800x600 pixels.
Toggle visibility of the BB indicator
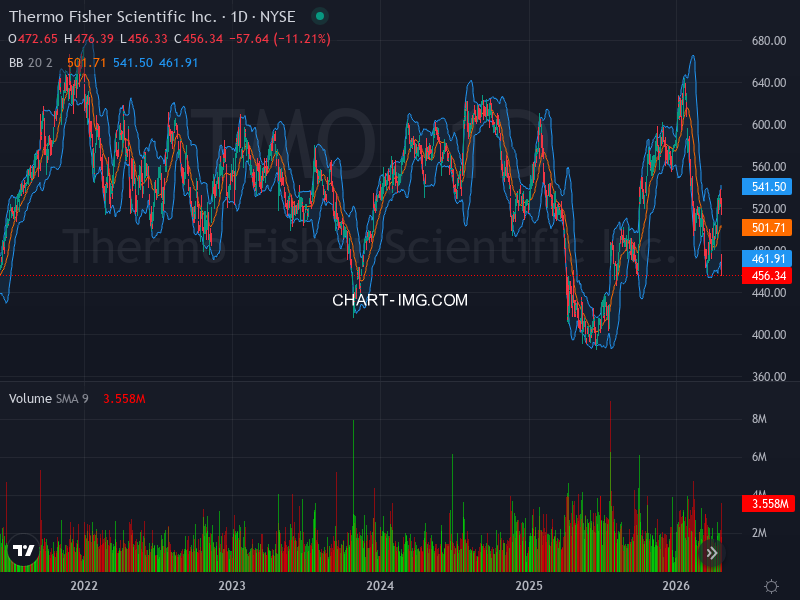pyautogui.click(x=15, y=62)
